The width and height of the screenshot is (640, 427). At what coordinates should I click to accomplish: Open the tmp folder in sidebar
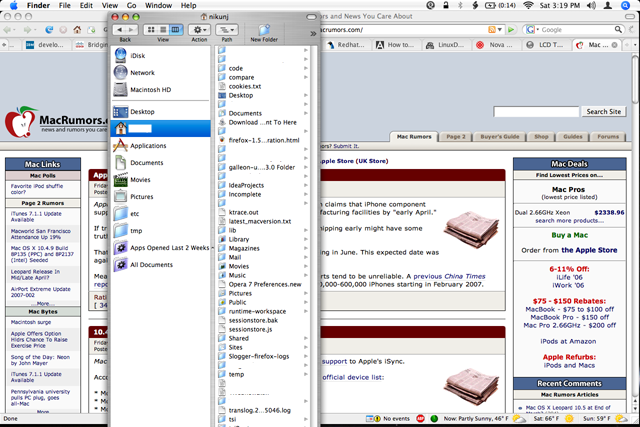click(x=136, y=231)
